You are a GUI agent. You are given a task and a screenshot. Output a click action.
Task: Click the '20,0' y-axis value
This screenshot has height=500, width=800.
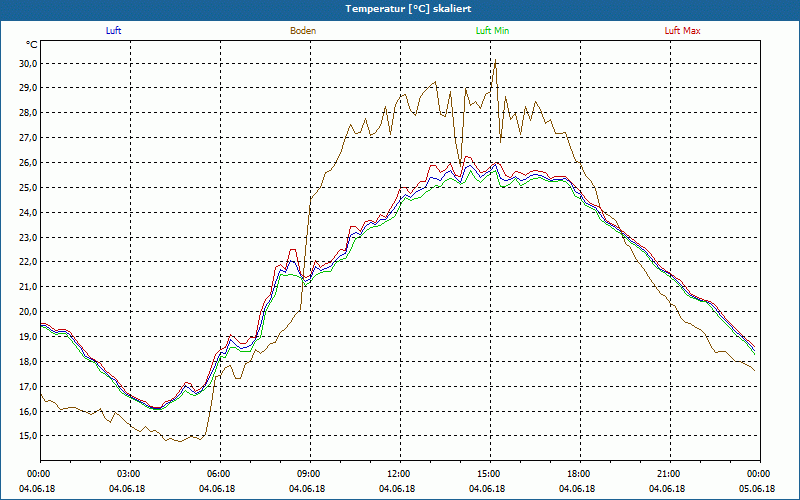28,312
